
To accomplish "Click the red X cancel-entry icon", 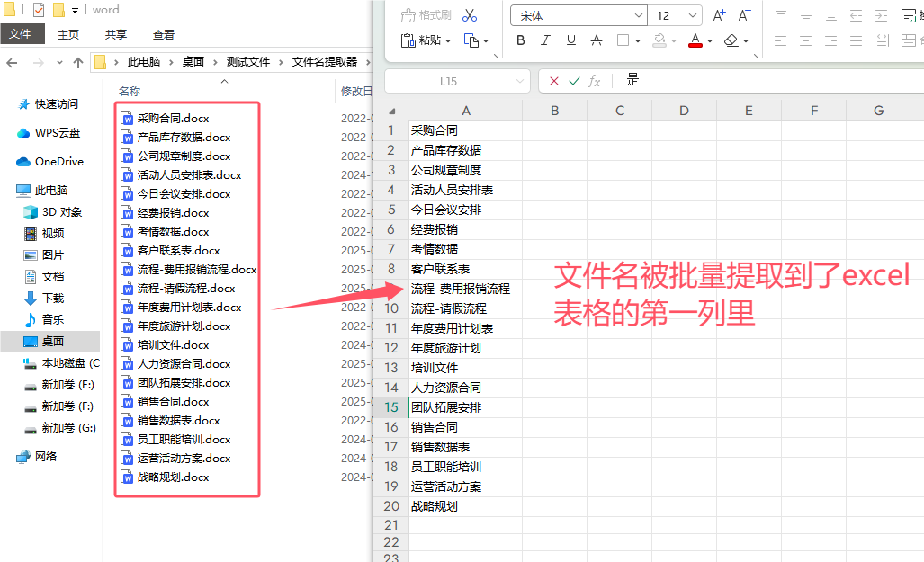I will [x=554, y=81].
